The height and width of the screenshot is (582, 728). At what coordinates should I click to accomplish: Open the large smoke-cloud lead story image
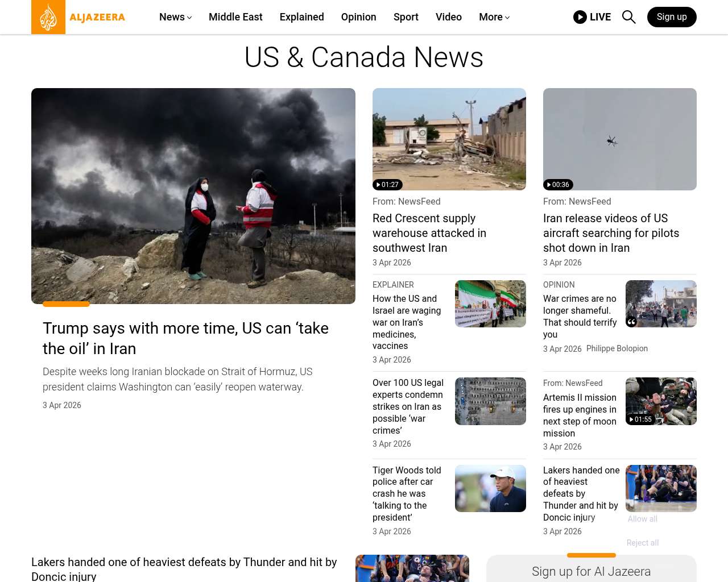[x=193, y=196]
